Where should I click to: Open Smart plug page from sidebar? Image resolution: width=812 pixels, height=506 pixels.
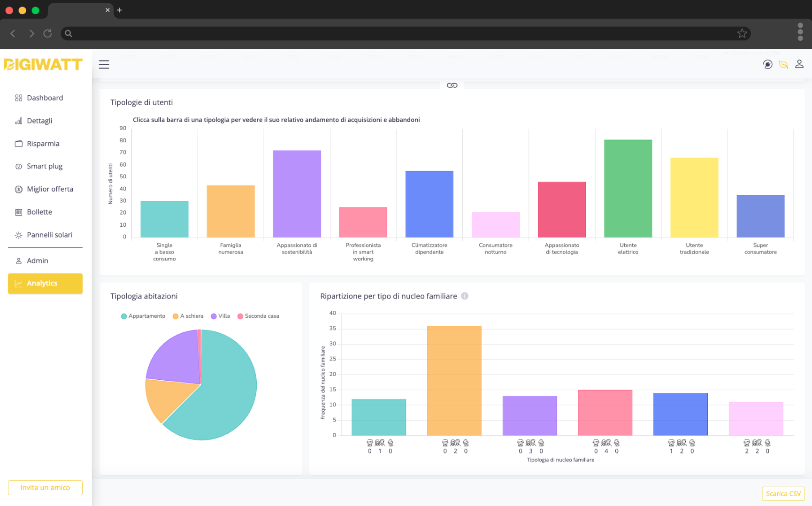click(x=45, y=167)
